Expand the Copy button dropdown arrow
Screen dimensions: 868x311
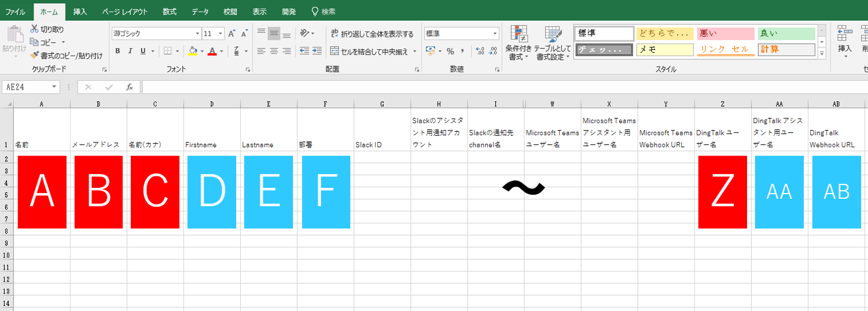click(63, 42)
